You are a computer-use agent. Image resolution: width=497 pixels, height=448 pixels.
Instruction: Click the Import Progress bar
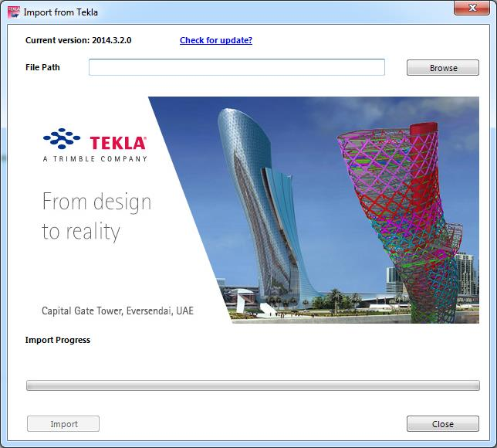253,385
